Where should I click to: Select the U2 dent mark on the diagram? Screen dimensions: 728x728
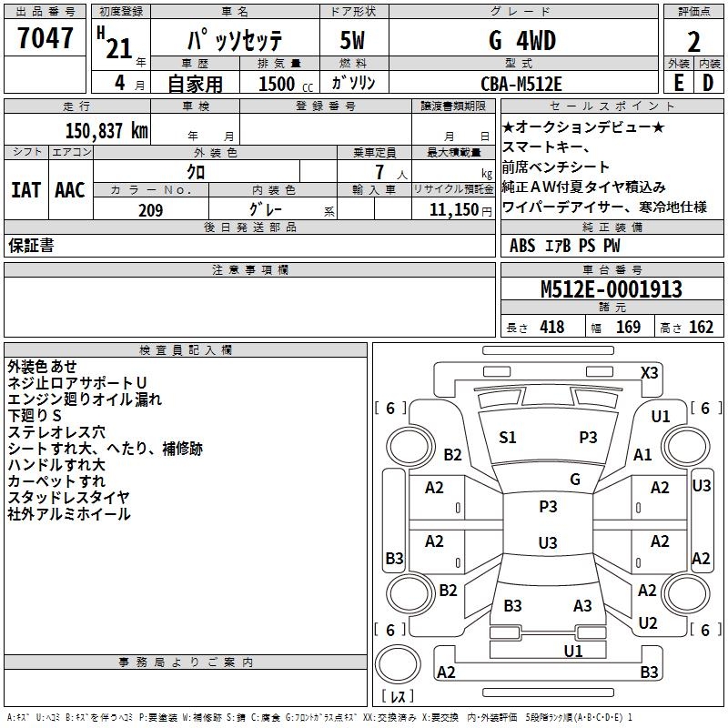(x=648, y=623)
